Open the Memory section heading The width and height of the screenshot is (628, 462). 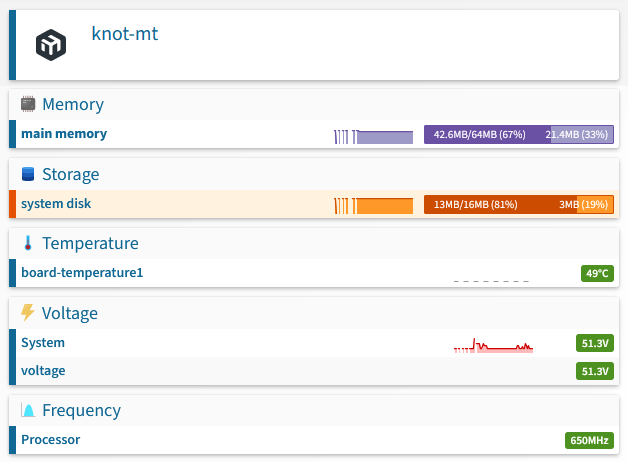pos(73,104)
